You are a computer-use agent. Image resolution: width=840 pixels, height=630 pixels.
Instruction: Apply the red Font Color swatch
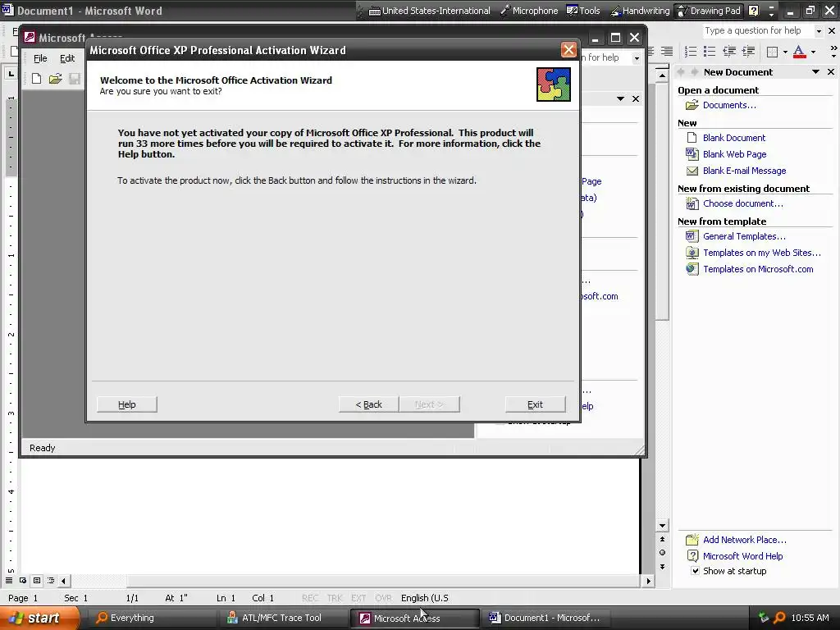[x=799, y=52]
